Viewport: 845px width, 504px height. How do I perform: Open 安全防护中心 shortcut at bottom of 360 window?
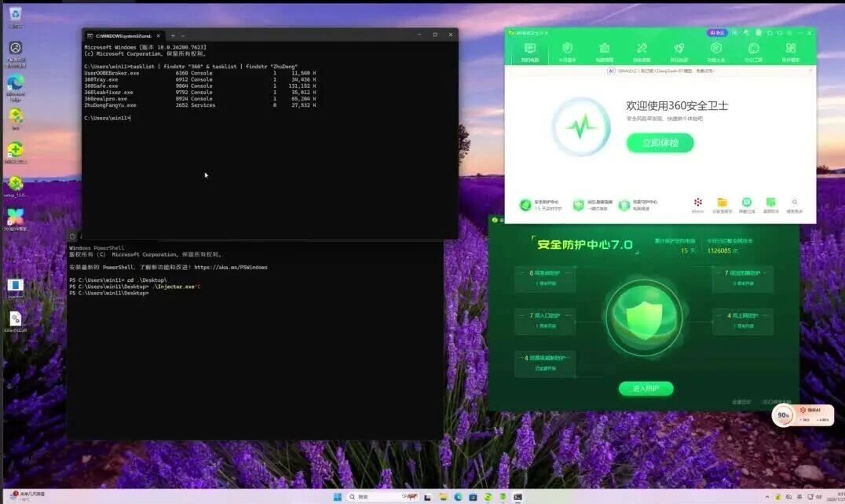[541, 205]
